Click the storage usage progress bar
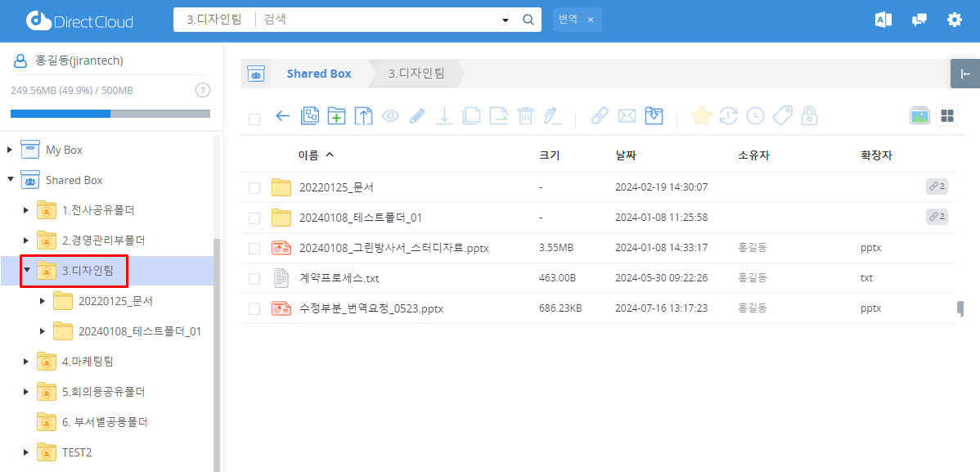This screenshot has width=980, height=472. tap(110, 114)
